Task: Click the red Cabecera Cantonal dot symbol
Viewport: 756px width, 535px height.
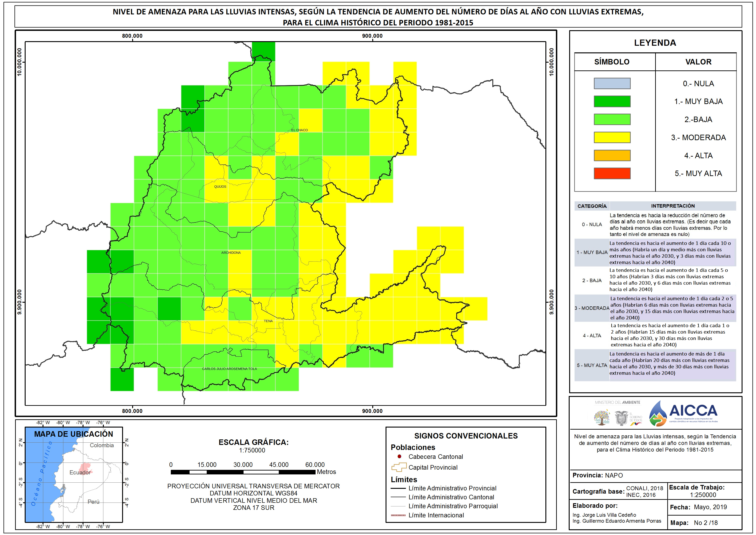Action: pyautogui.click(x=399, y=456)
